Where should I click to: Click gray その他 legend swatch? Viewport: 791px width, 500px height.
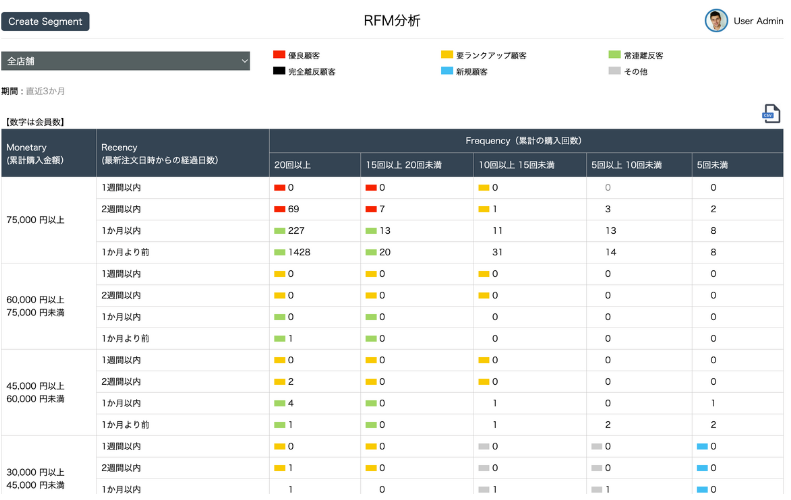(614, 71)
